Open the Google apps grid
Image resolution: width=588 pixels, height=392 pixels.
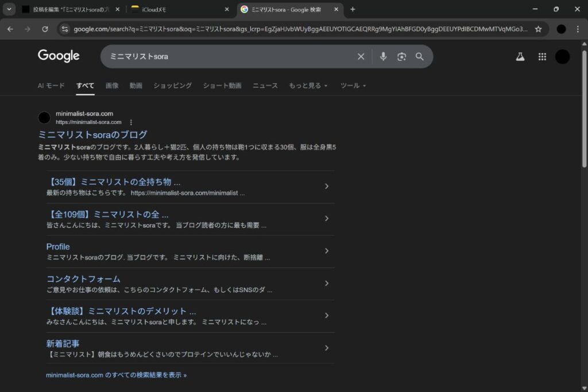541,56
